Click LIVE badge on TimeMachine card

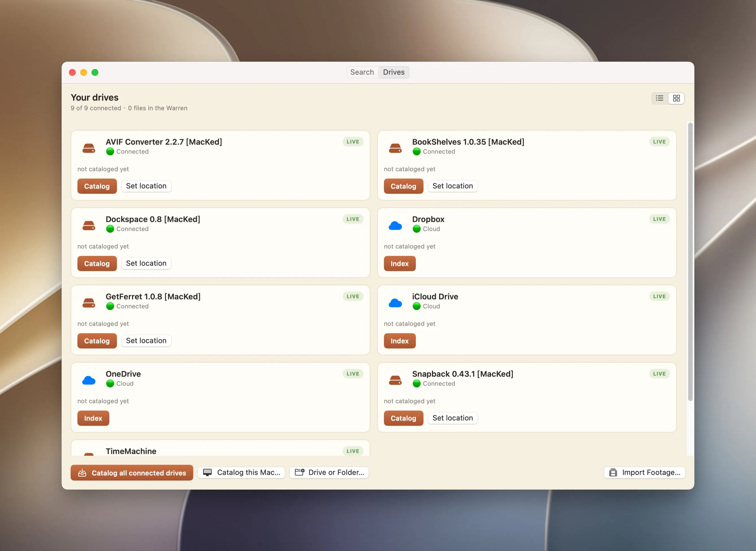coord(353,451)
